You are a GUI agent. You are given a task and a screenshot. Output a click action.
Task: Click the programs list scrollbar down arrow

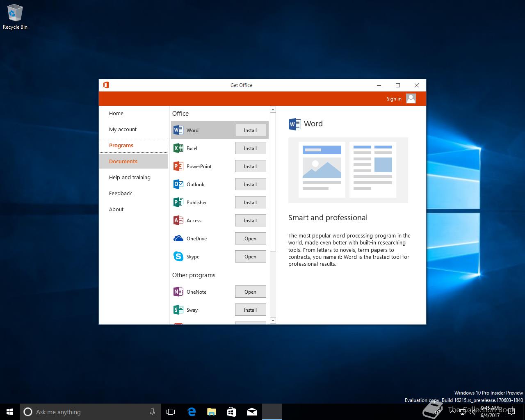(273, 320)
